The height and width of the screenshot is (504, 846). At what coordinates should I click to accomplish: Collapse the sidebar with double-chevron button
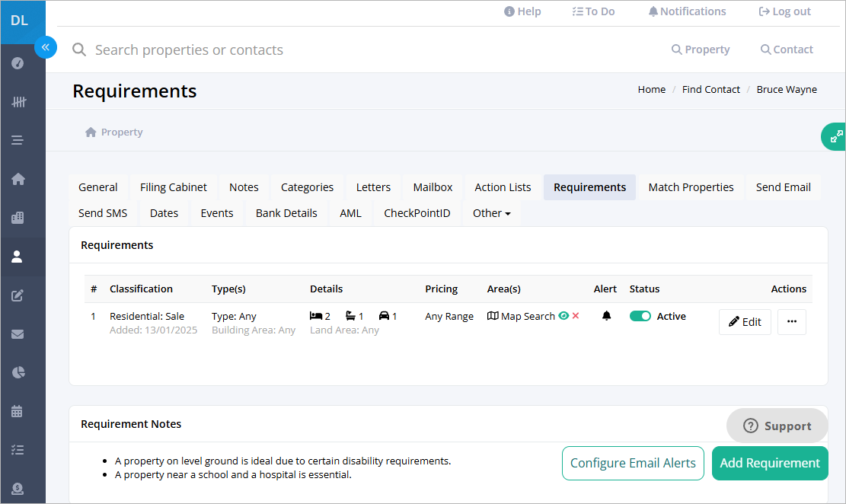tap(46, 47)
